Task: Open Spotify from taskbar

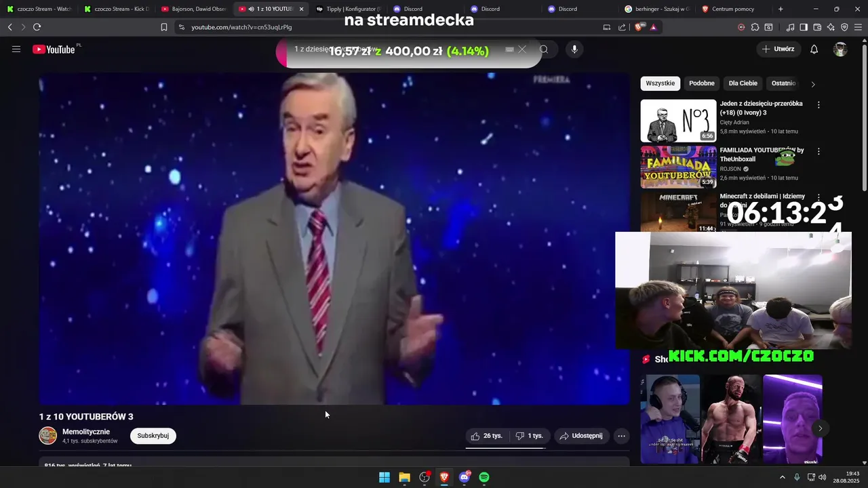Action: point(484,477)
